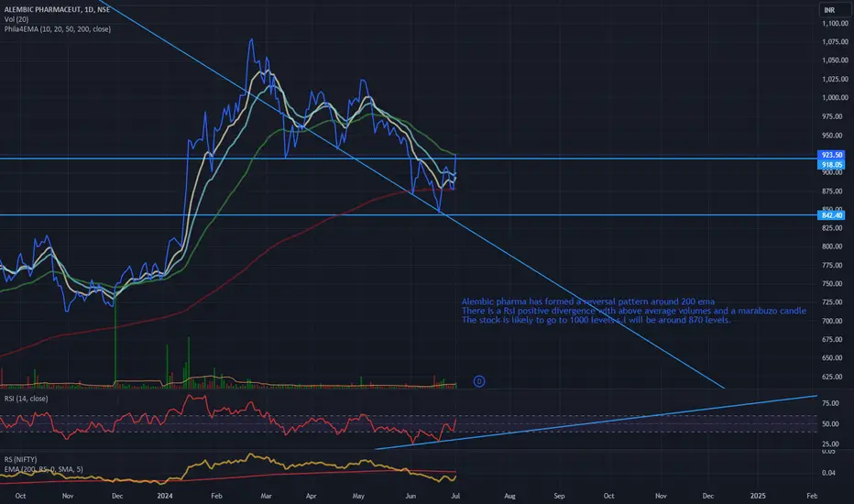Click the 918.05 current price label
854x504 pixels.
(832, 165)
